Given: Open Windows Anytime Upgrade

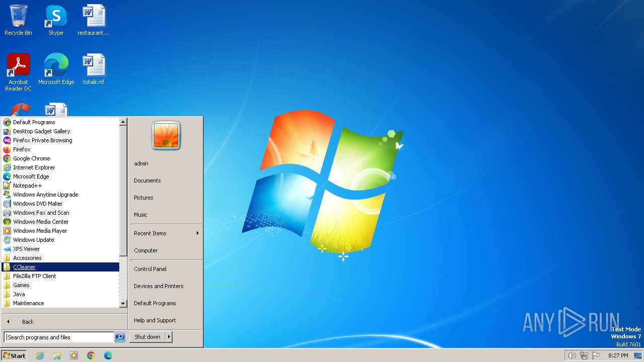Looking at the screenshot, I should point(60,195).
